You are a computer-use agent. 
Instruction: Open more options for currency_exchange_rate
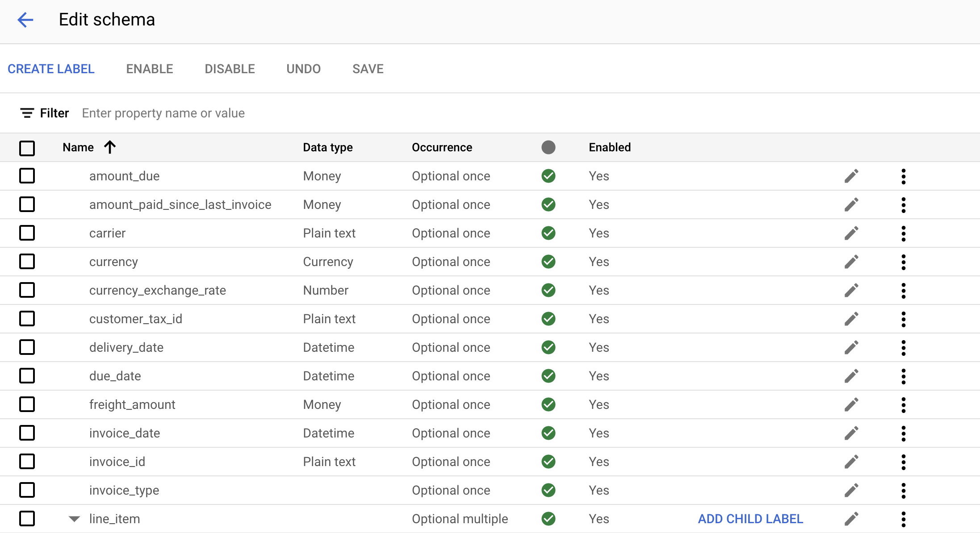pyautogui.click(x=904, y=291)
